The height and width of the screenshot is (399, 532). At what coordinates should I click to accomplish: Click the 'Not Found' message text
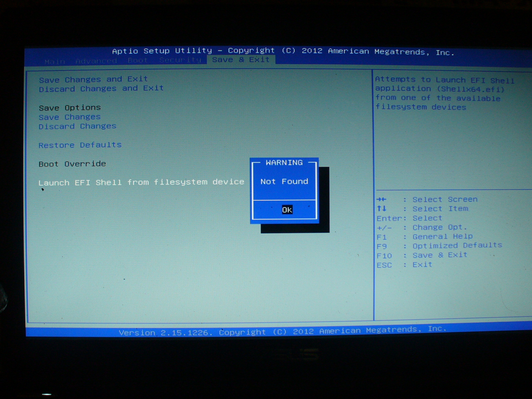pos(284,182)
